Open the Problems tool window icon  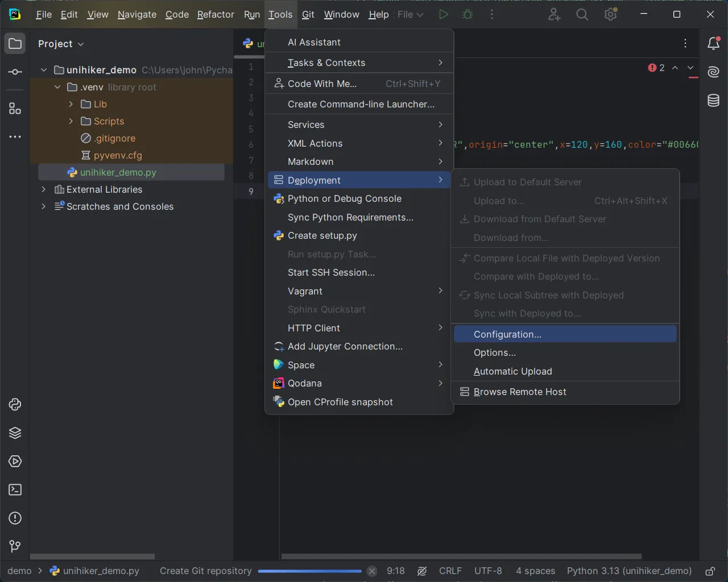15,518
